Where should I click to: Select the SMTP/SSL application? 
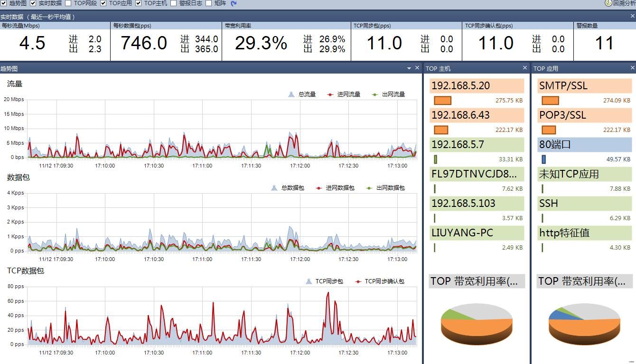pos(585,86)
